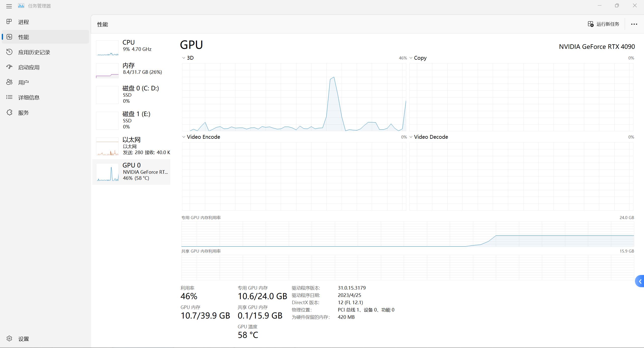The width and height of the screenshot is (644, 348).
Task: Open the 进程 (Processes) page icon
Action: point(9,22)
